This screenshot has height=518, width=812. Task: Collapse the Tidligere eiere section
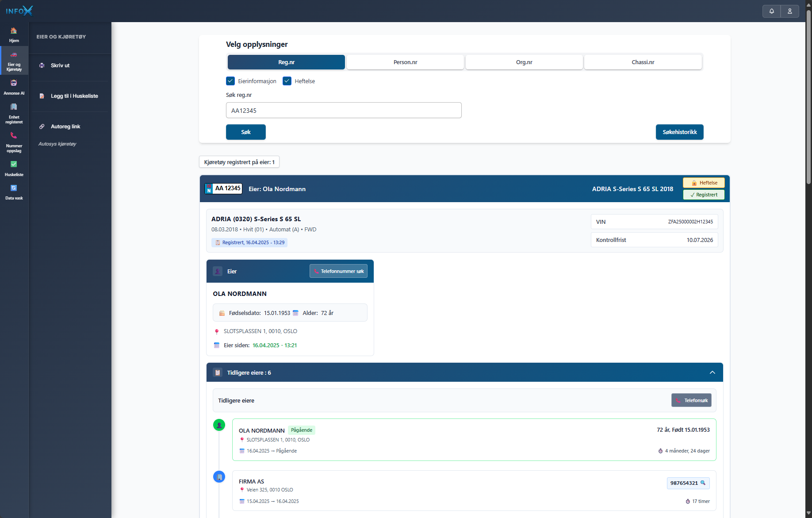click(712, 372)
